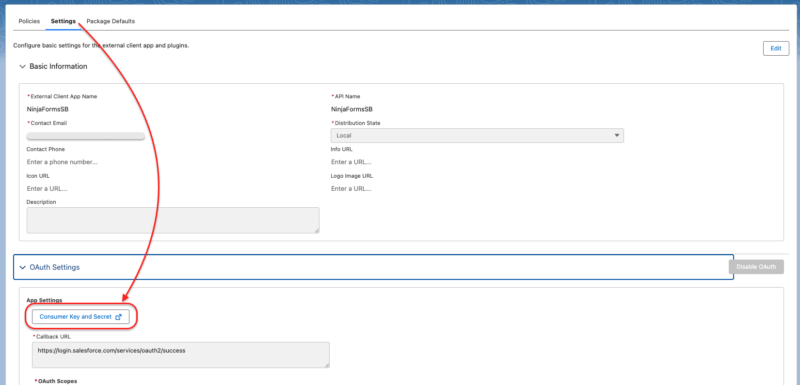Click External Client App Name value NinjaFormsSB
Screen dimensions: 800x385
click(47, 109)
